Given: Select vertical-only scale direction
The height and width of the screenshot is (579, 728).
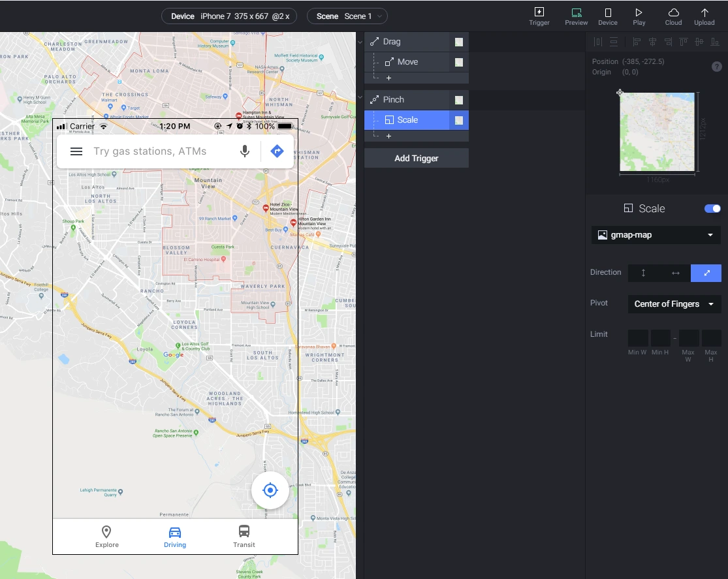Looking at the screenshot, I should (643, 273).
